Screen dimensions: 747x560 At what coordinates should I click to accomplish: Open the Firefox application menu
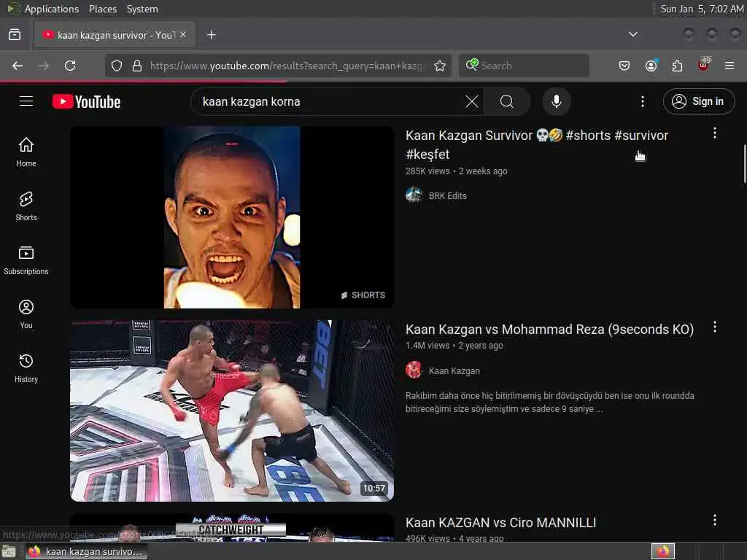click(729, 66)
